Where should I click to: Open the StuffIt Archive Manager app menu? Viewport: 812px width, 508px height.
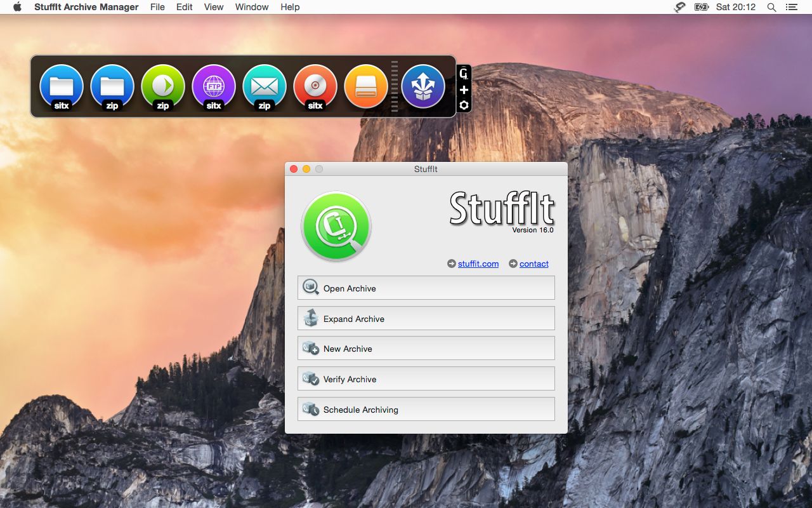(86, 7)
